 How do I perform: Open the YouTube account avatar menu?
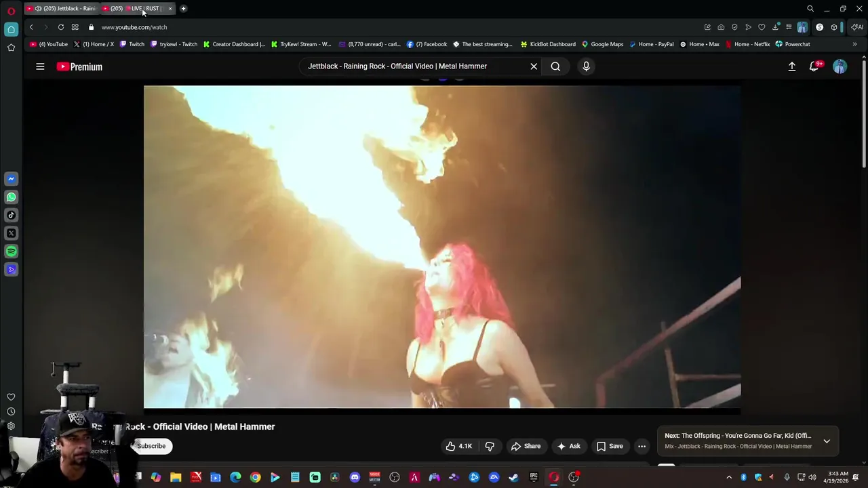click(x=840, y=66)
